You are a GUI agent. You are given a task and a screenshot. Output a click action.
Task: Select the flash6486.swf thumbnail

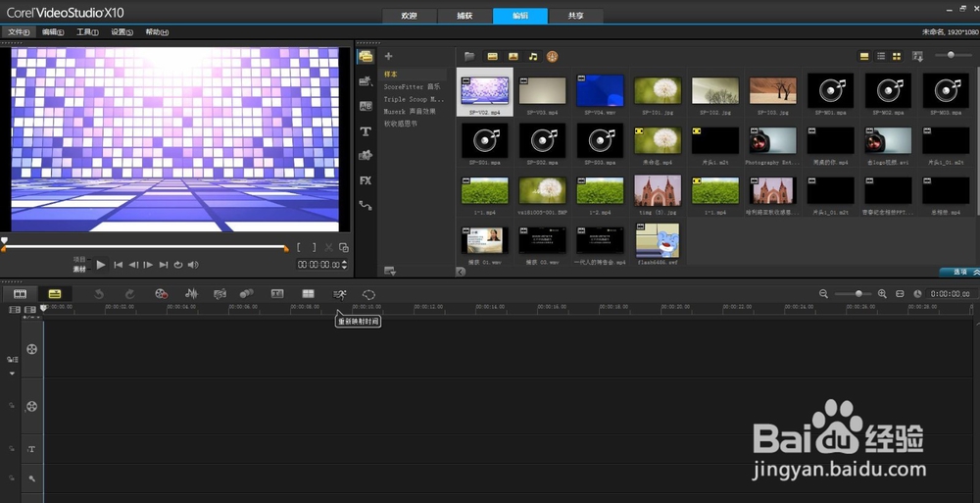coord(658,241)
